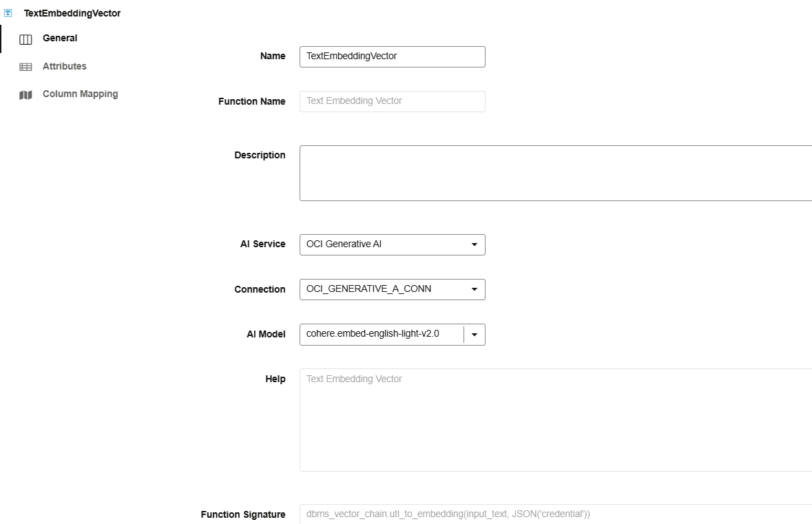This screenshot has width=812, height=524.
Task: Go to the Column Mapping tab
Action: tap(80, 94)
